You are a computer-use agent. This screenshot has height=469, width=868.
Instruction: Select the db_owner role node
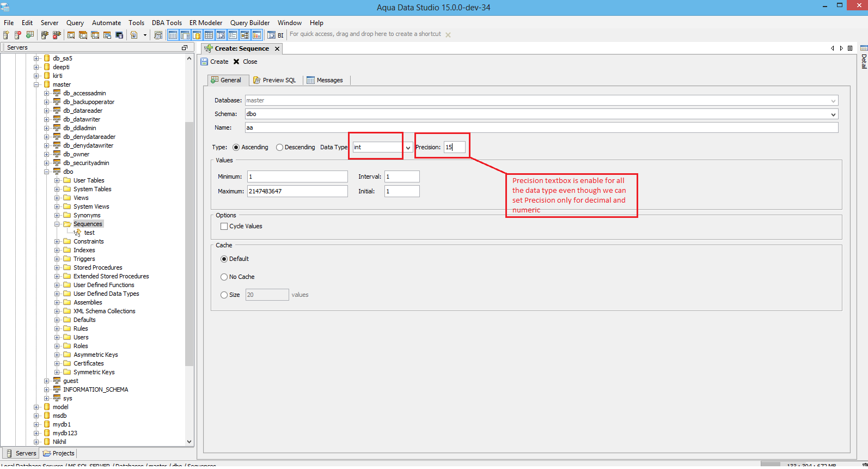tap(76, 154)
